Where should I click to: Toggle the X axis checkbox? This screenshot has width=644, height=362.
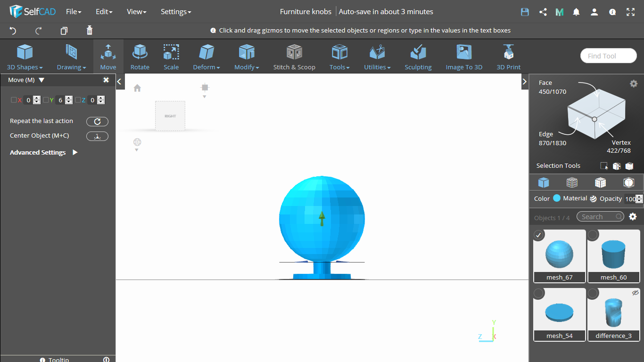coord(14,100)
